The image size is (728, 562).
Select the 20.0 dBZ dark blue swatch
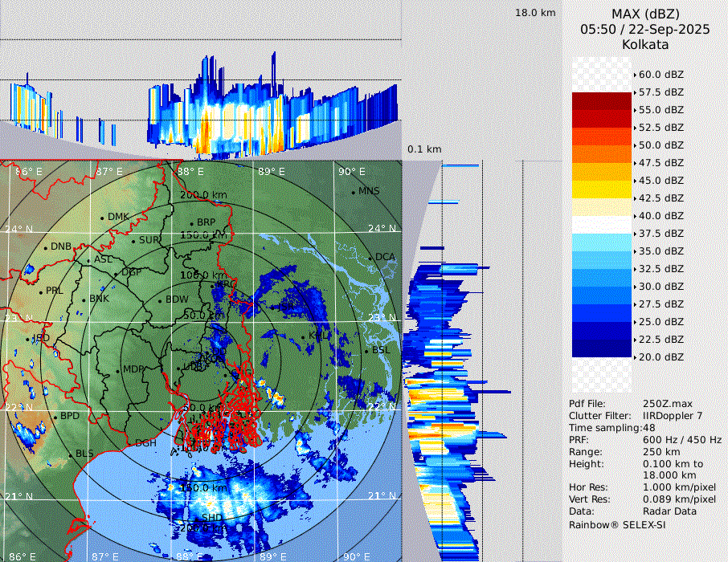point(602,348)
